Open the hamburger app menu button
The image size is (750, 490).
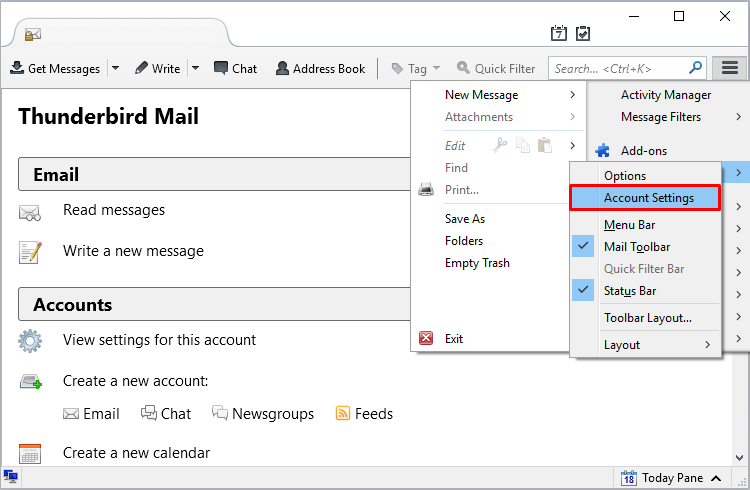pyautogui.click(x=729, y=67)
